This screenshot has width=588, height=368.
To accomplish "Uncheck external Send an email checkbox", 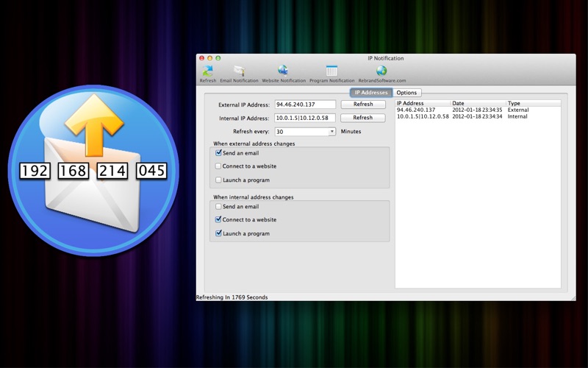I will click(218, 153).
